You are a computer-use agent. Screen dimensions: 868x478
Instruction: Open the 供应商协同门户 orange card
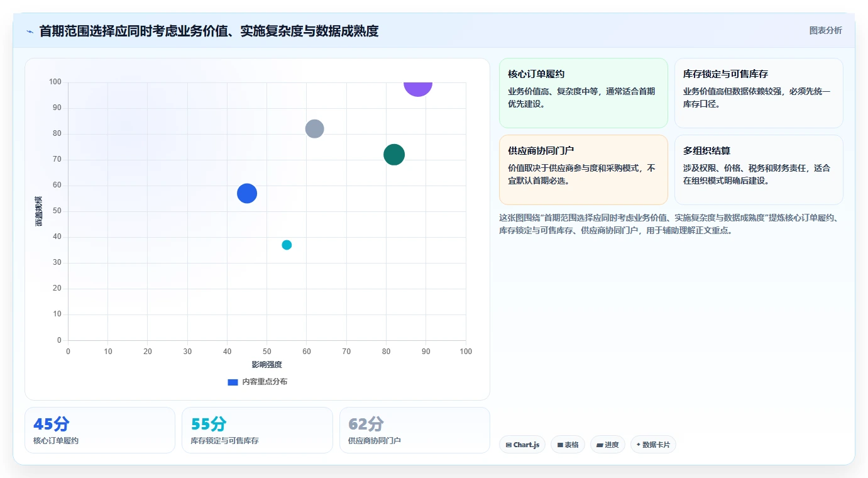[583, 170]
